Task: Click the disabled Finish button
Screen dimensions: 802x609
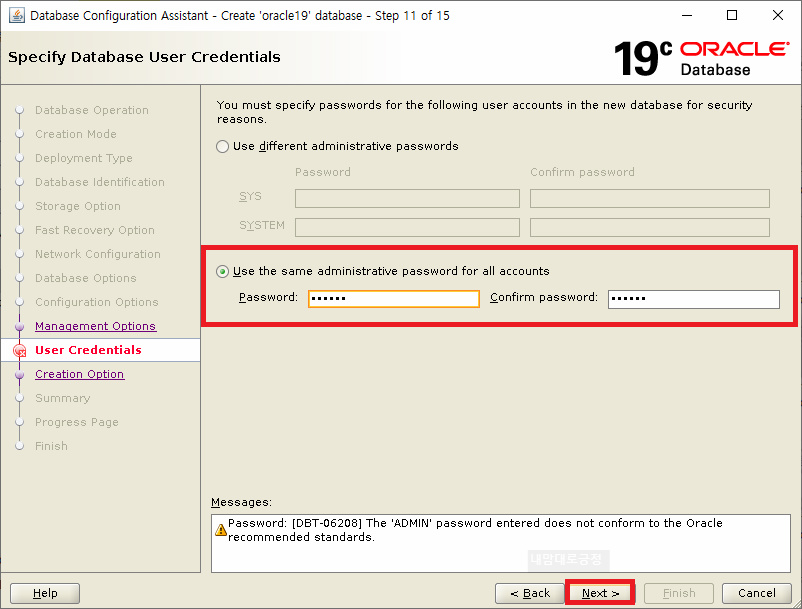Action: (679, 593)
